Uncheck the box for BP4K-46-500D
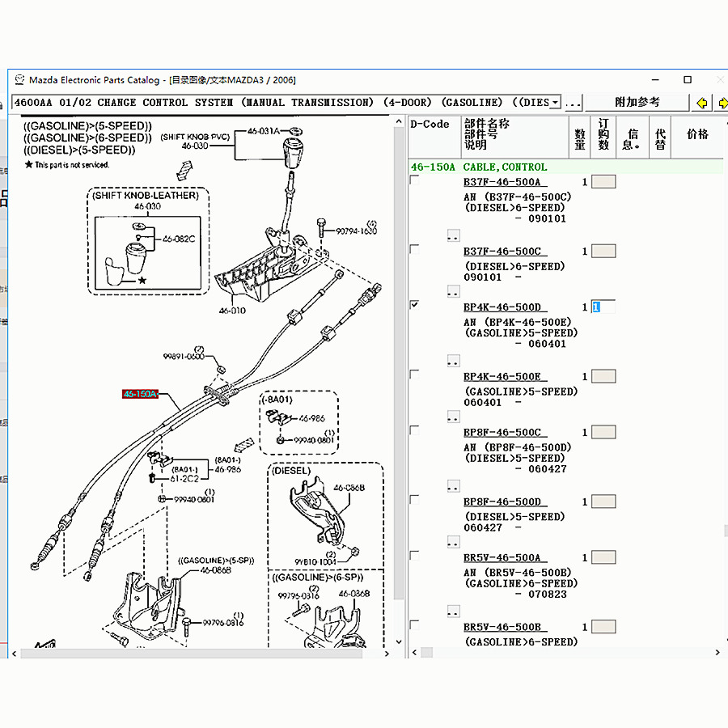 (x=415, y=305)
